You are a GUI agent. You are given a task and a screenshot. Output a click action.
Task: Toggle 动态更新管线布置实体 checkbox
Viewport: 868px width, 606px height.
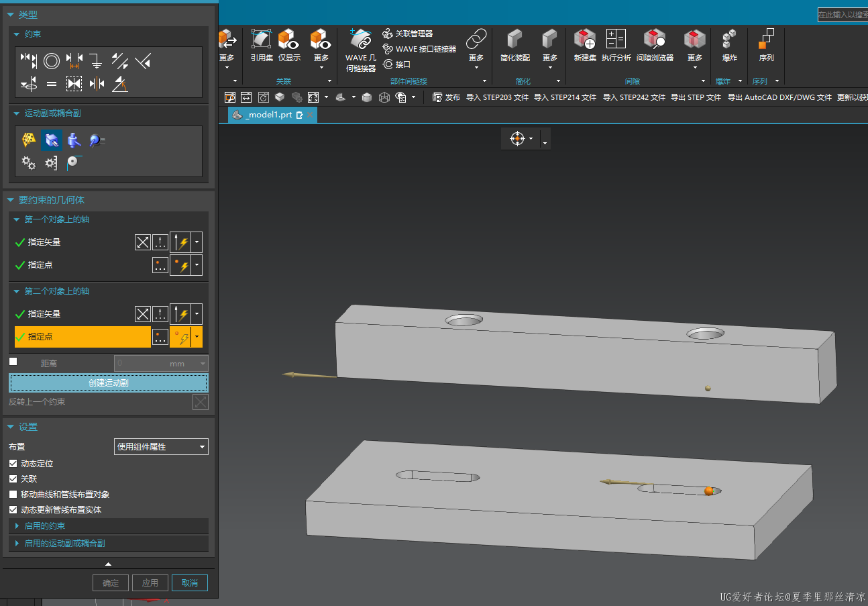point(13,510)
